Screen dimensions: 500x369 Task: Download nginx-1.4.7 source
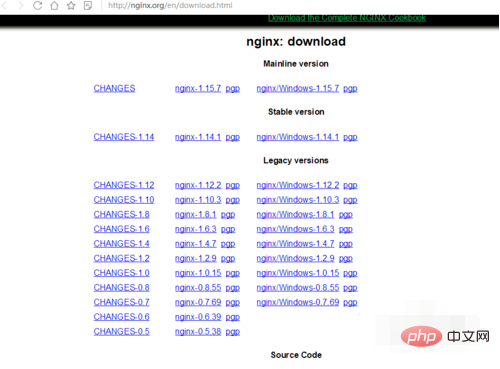[x=196, y=244]
